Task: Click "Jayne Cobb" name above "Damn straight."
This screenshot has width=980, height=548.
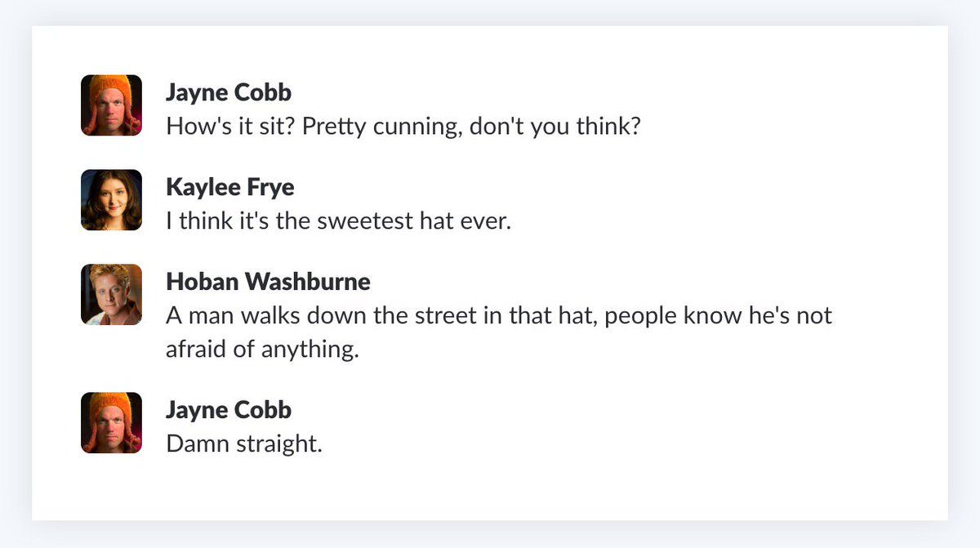Action: [x=228, y=409]
